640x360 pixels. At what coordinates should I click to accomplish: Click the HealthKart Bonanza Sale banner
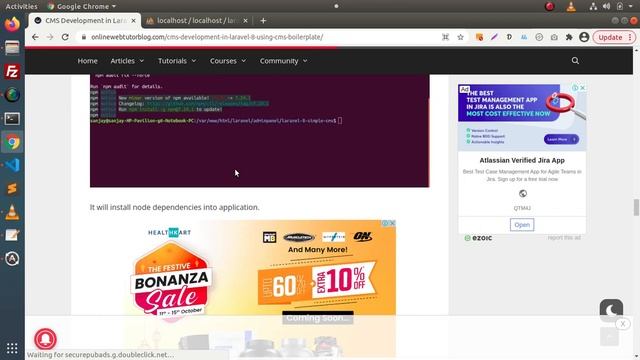[x=260, y=288]
